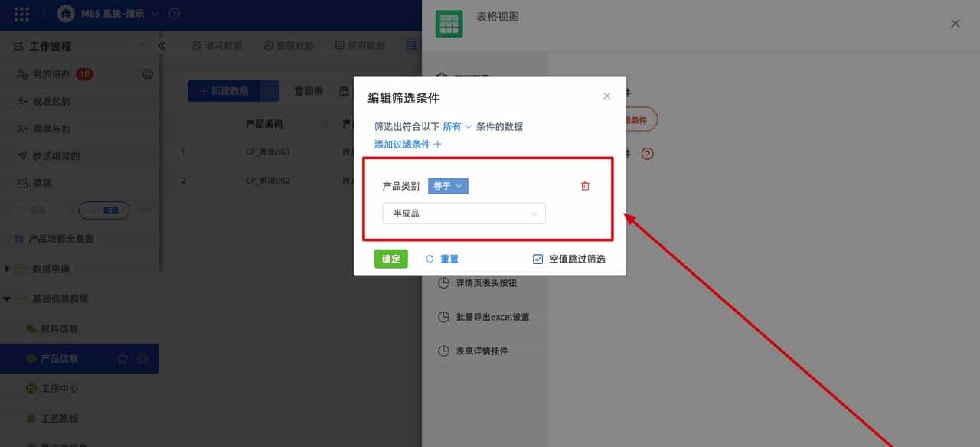Click the clock icon beside 批量导出excel设置

pyautogui.click(x=443, y=317)
